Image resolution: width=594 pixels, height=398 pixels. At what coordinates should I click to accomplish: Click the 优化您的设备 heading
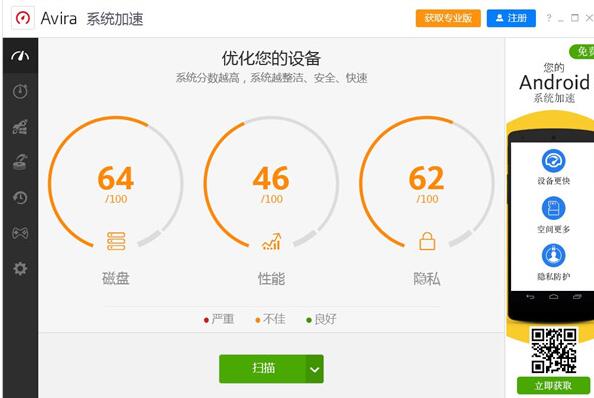pos(272,59)
